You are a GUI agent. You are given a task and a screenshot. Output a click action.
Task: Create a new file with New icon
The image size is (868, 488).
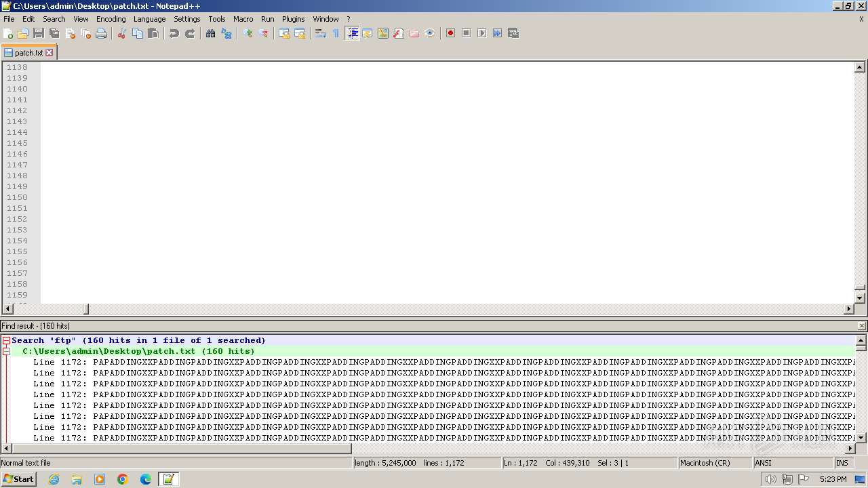(x=8, y=33)
